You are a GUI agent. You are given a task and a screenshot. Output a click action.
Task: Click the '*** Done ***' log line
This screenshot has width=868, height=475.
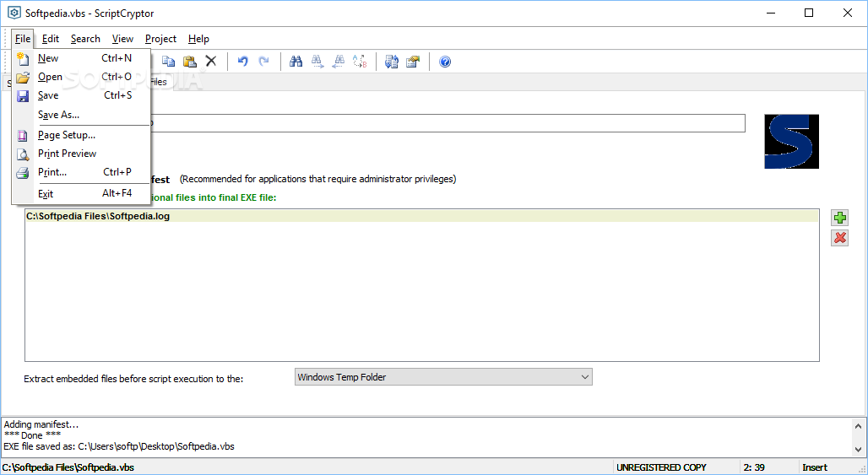click(x=32, y=435)
